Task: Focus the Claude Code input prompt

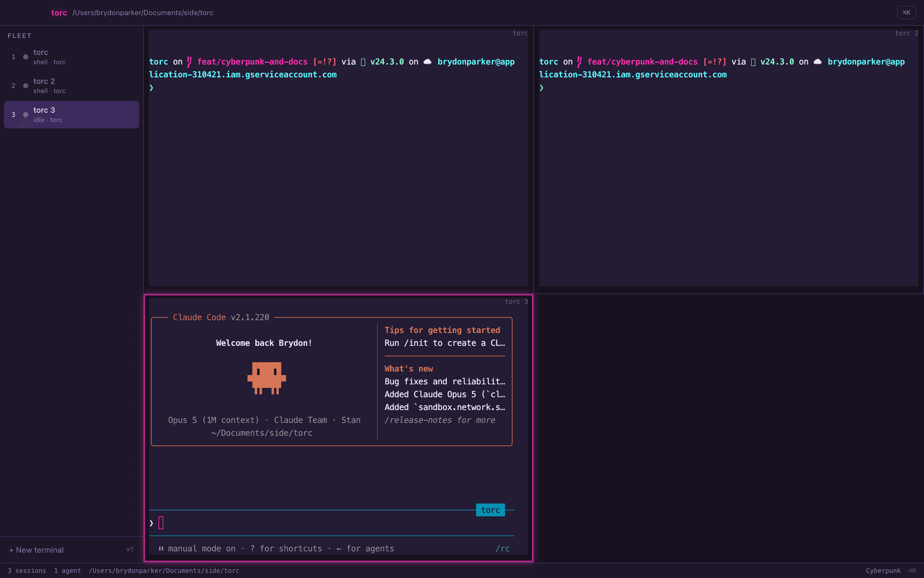Action: click(331, 522)
